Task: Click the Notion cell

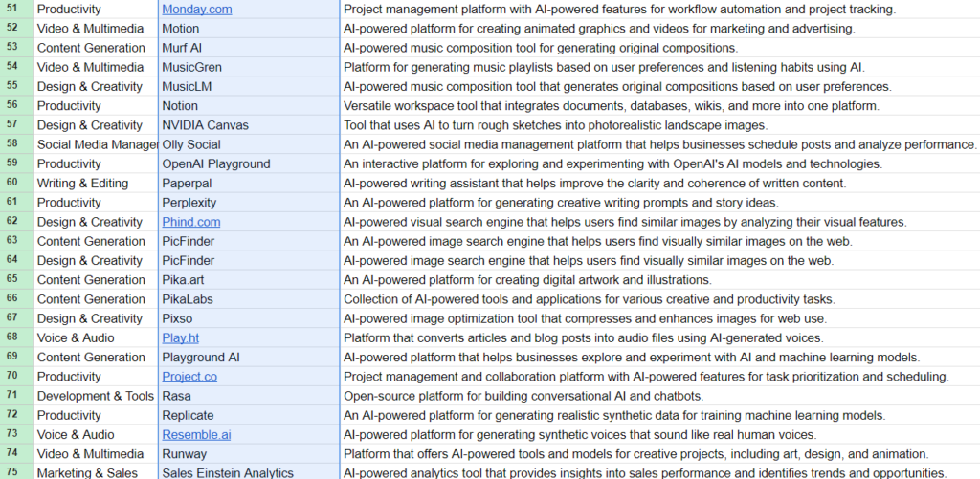Action: 250,106
